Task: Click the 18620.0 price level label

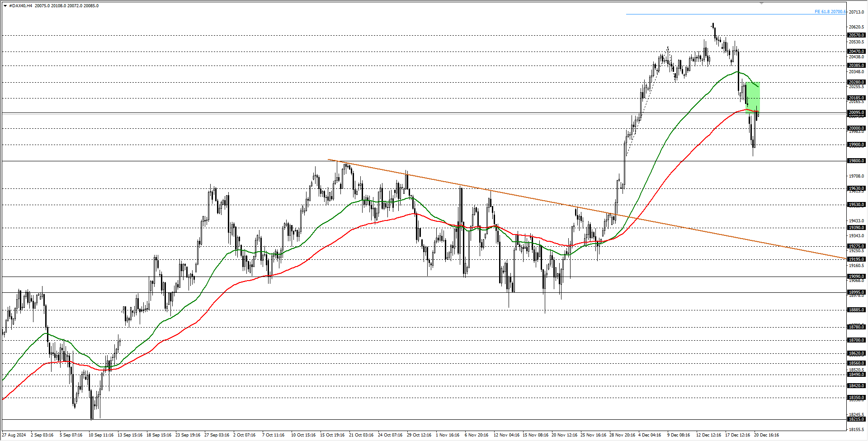Action: click(x=856, y=353)
